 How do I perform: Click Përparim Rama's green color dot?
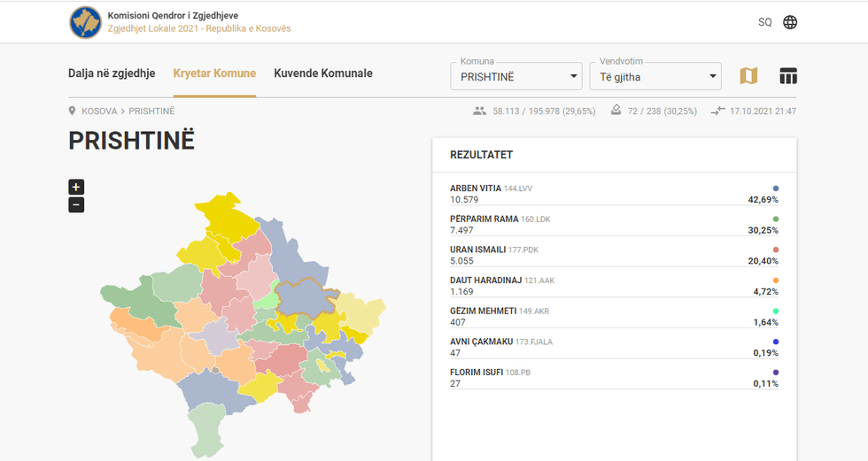pos(776,219)
